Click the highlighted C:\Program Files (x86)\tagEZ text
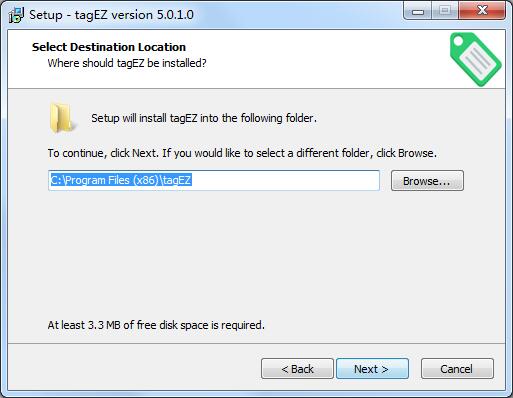 tap(121, 180)
